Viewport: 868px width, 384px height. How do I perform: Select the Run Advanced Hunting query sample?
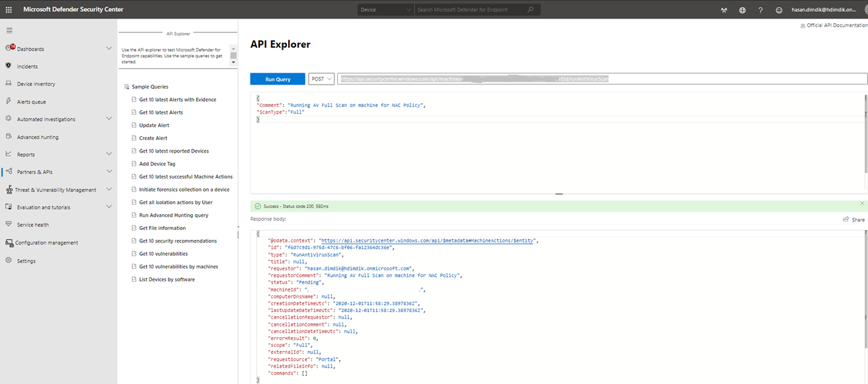point(174,215)
